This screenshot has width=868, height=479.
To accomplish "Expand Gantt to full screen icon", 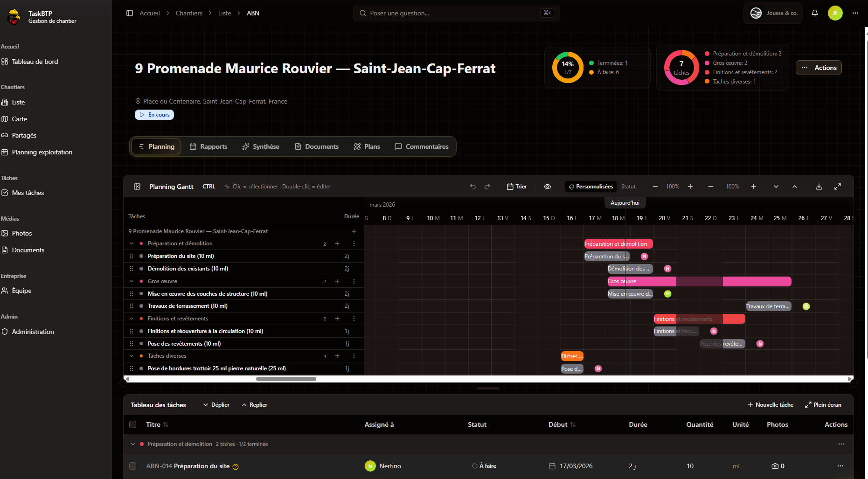I will [838, 187].
